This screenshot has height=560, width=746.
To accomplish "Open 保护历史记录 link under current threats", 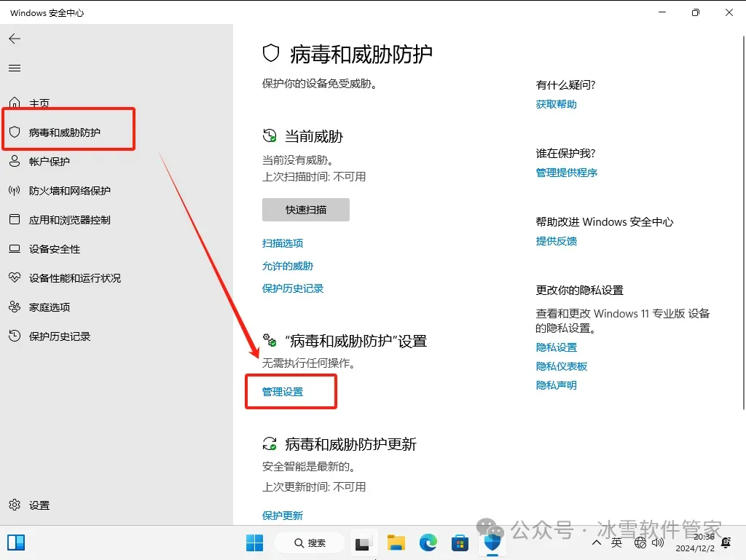I will [293, 288].
